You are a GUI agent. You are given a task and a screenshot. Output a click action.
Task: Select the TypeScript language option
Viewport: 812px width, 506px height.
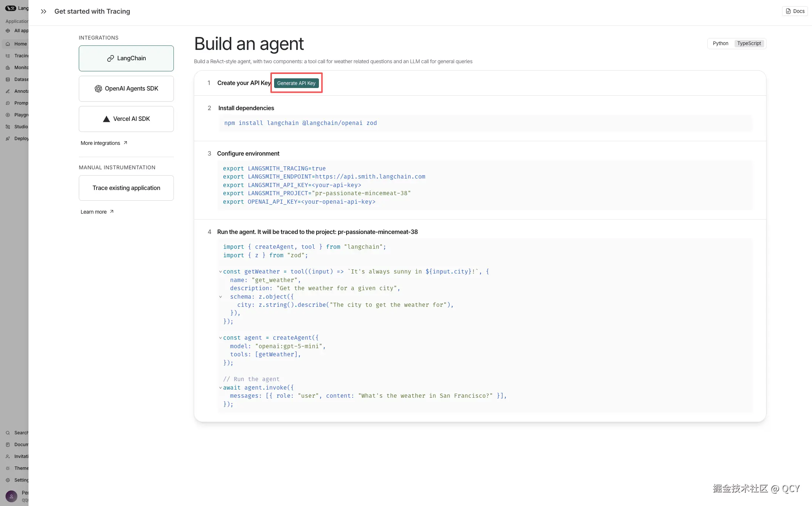(749, 43)
